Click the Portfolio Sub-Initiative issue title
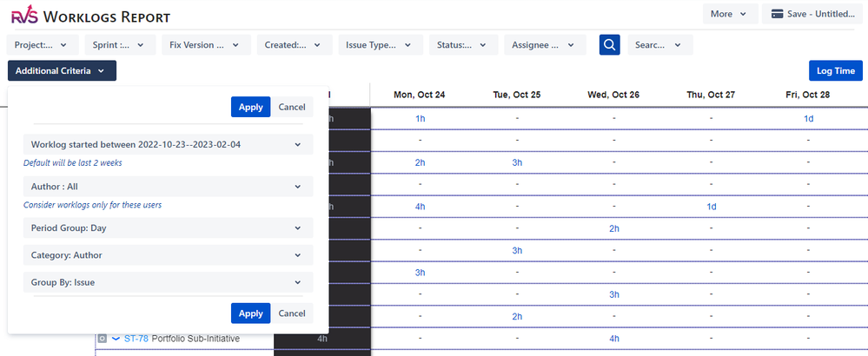 point(195,339)
